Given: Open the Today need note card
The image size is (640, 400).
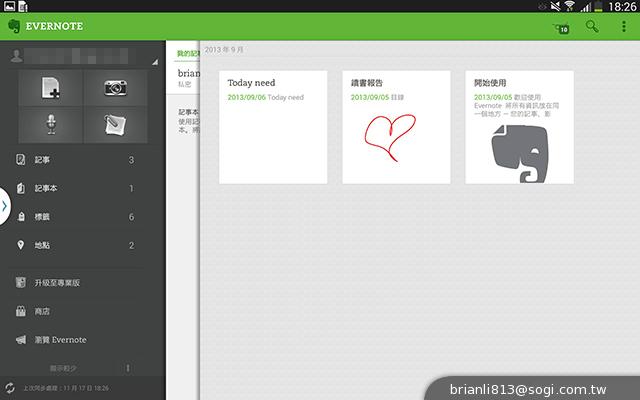Looking at the screenshot, I should click(x=273, y=127).
